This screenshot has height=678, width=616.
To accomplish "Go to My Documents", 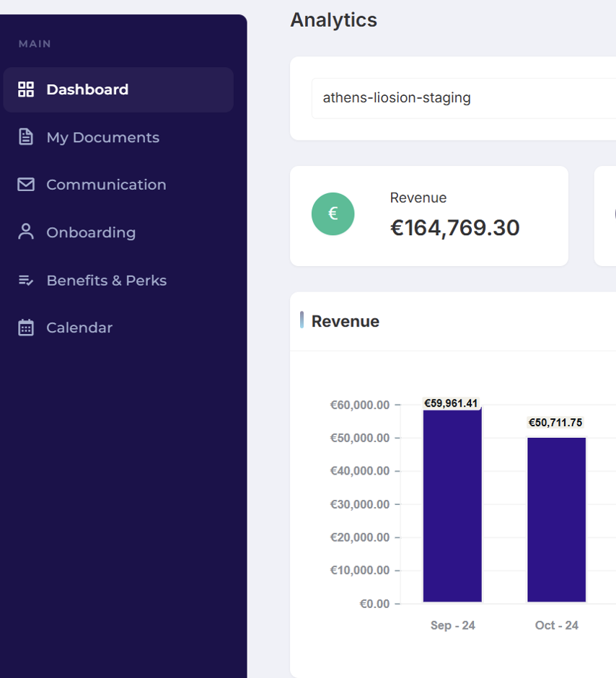I will point(118,137).
